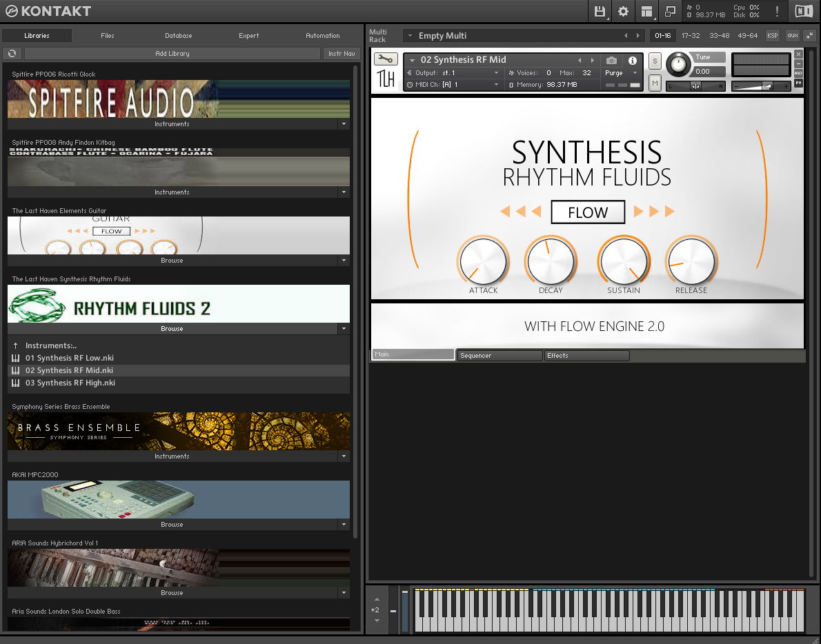Screen dimensions: 821x644
Task: Take a snapshot with camera icon
Action: (x=611, y=61)
